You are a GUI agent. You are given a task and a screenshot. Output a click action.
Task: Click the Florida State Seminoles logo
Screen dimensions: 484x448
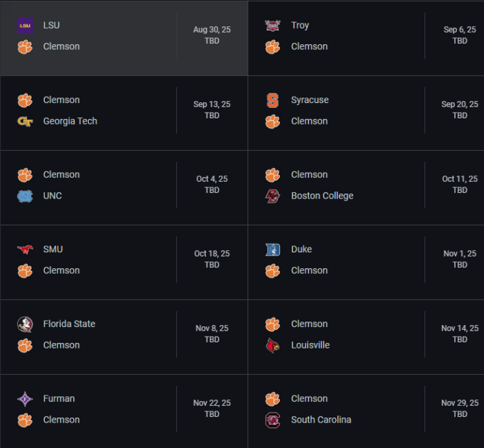(25, 324)
